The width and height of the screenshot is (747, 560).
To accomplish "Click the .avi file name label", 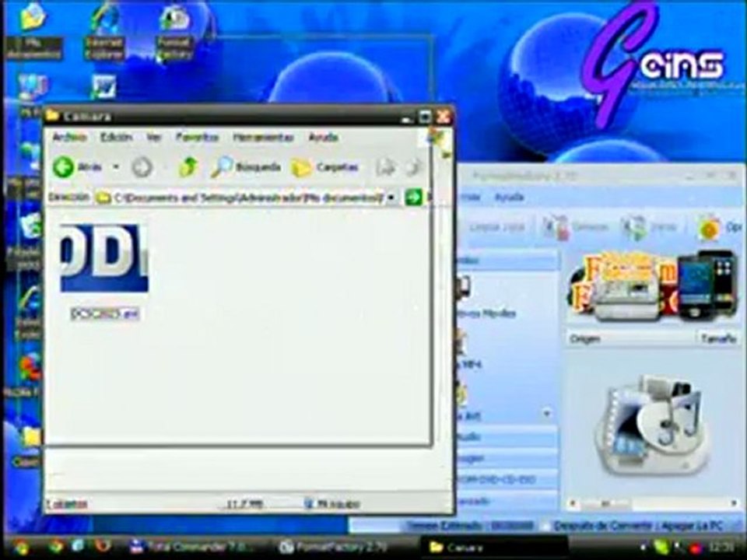I will pyautogui.click(x=105, y=313).
